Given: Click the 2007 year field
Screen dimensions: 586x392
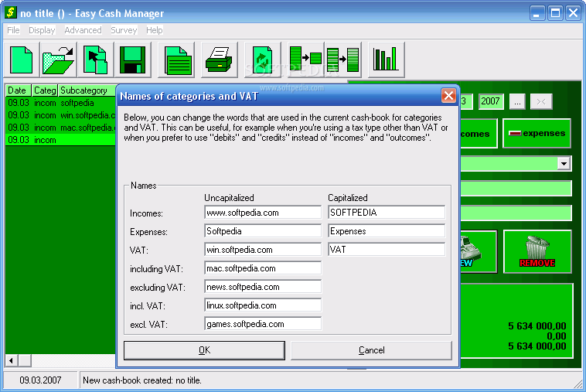Looking at the screenshot, I should [490, 101].
